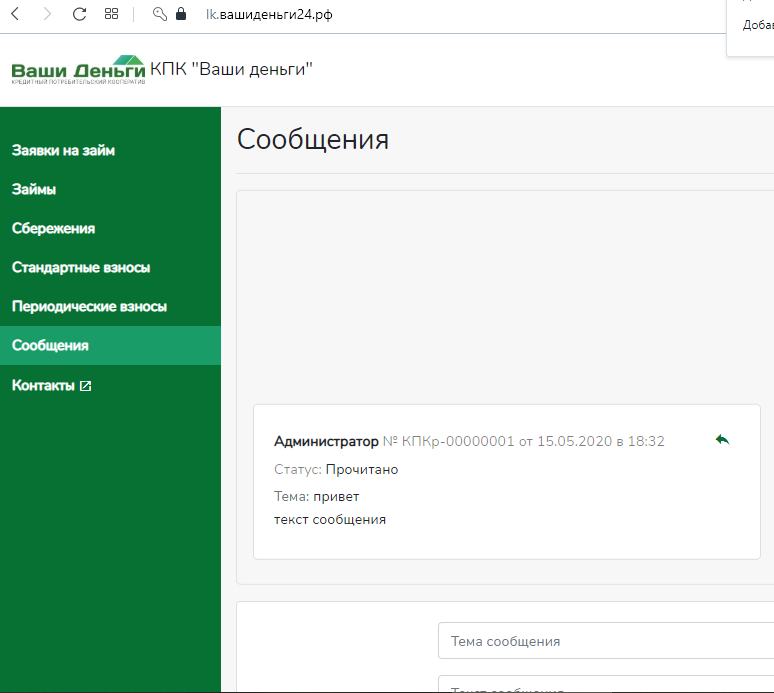Reload the page with the refresh icon
This screenshot has height=693, width=774.
click(x=79, y=14)
